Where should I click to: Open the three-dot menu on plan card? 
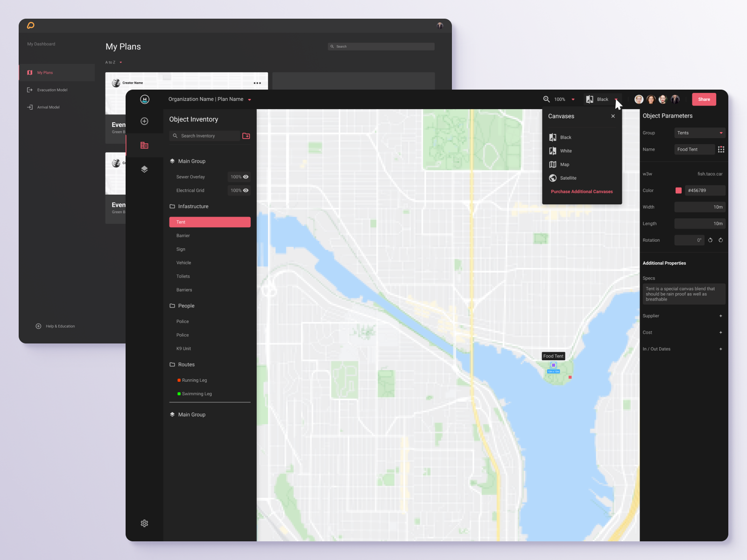[257, 83]
